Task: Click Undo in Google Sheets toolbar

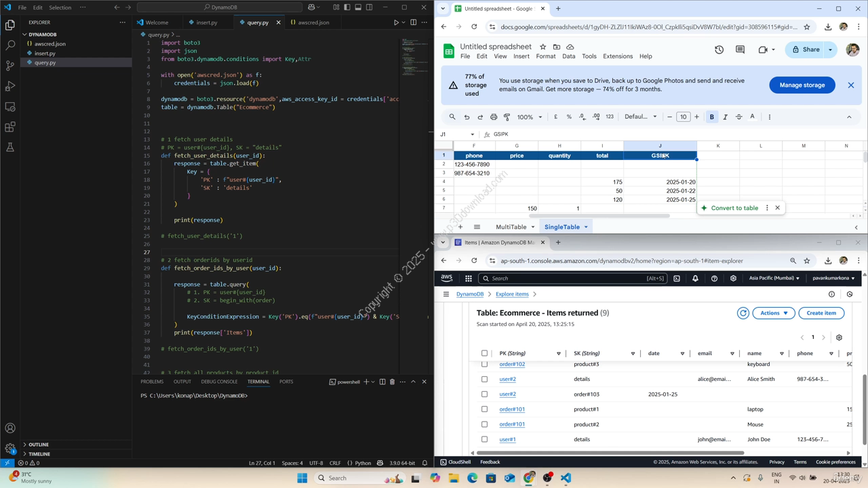Action: (x=467, y=117)
